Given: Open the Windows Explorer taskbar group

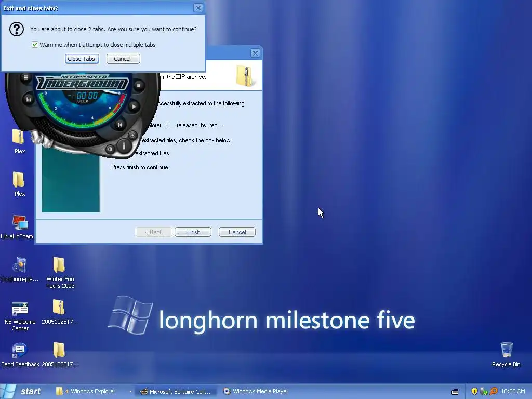Looking at the screenshot, I should pos(89,391).
